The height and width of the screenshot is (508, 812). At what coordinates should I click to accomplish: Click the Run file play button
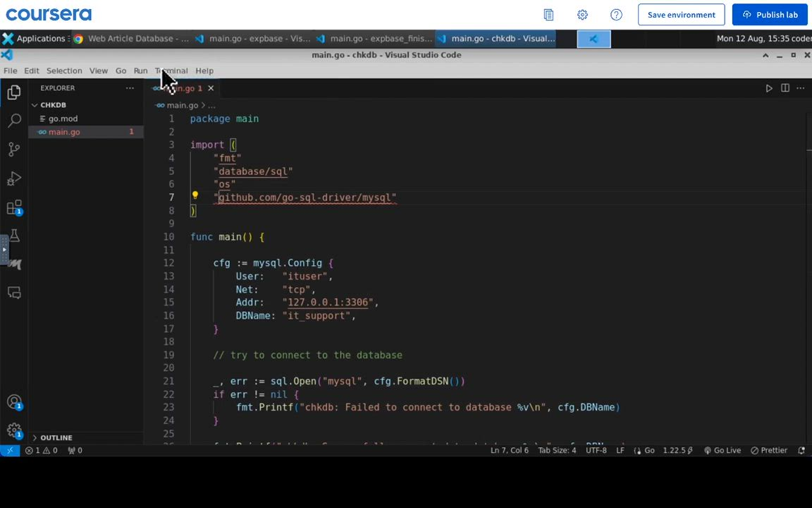click(769, 88)
